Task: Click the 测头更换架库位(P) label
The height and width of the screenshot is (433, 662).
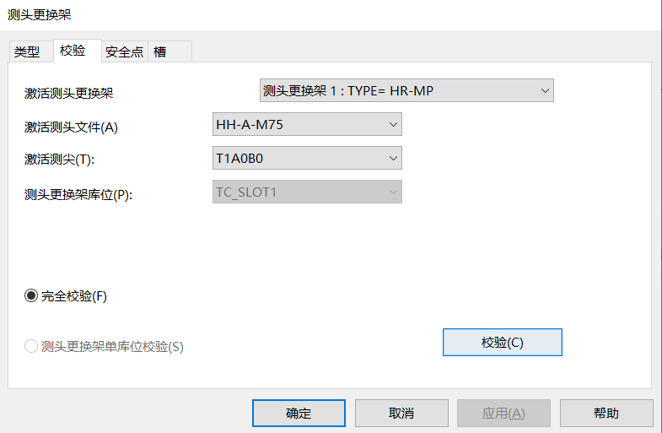Action: [78, 194]
